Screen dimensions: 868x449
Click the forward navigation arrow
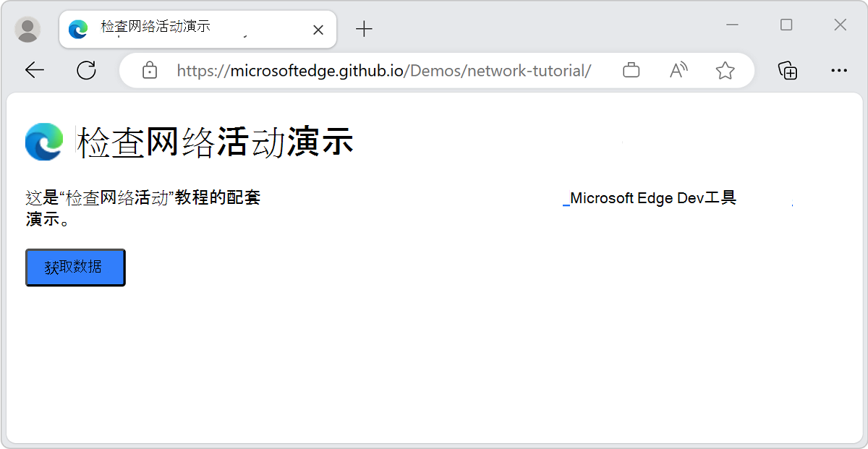pyautogui.click(x=61, y=69)
